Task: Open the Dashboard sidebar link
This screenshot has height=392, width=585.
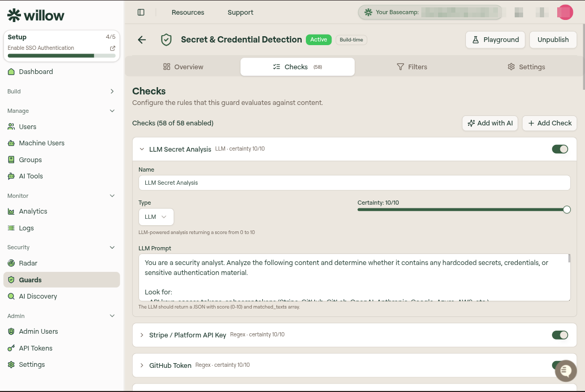Action: pos(61,72)
